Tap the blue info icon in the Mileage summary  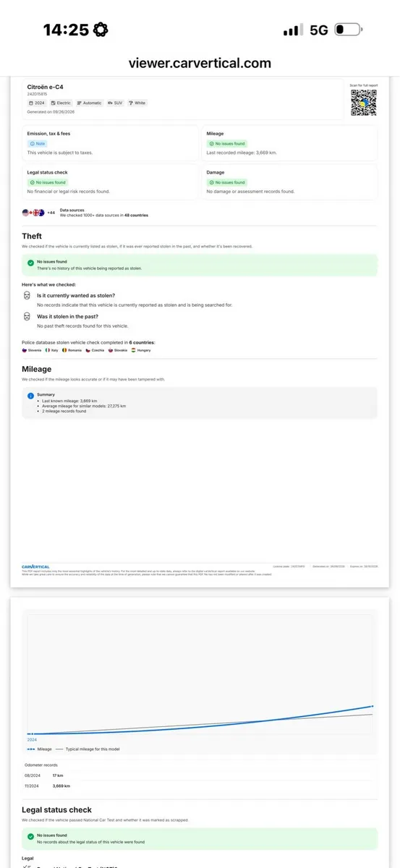tap(30, 396)
